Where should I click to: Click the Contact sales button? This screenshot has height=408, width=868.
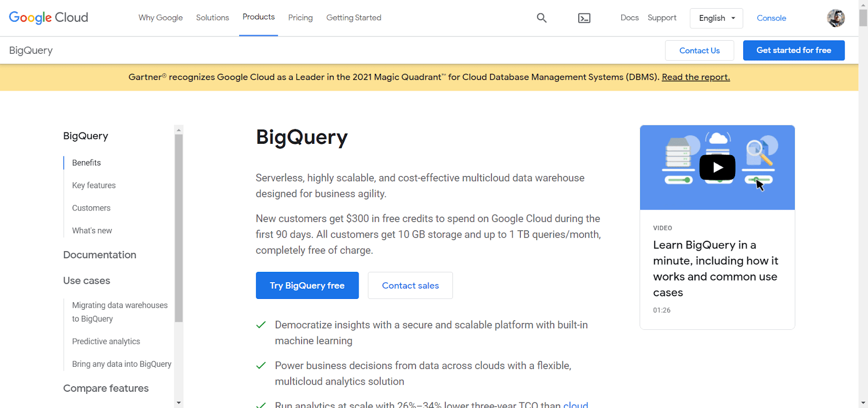[410, 285]
